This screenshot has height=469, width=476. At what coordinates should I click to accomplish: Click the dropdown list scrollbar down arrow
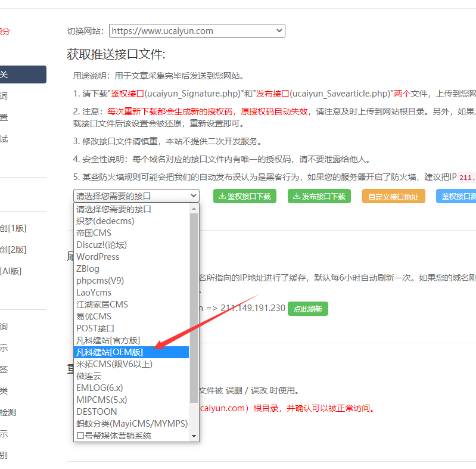pos(194,436)
